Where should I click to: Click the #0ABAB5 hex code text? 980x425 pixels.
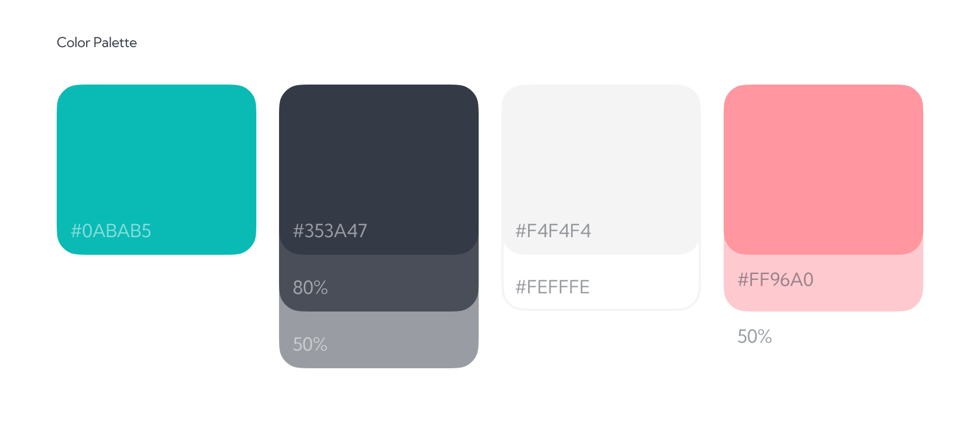click(111, 231)
